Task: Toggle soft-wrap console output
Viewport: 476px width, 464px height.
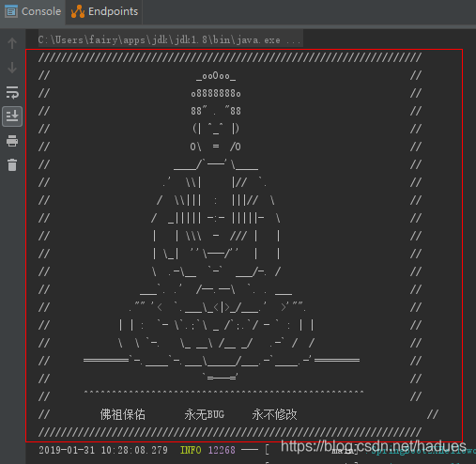Action: (x=12, y=93)
